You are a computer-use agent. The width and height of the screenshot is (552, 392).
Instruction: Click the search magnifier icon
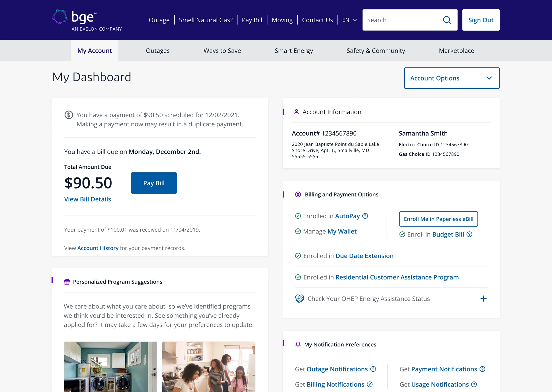[447, 20]
